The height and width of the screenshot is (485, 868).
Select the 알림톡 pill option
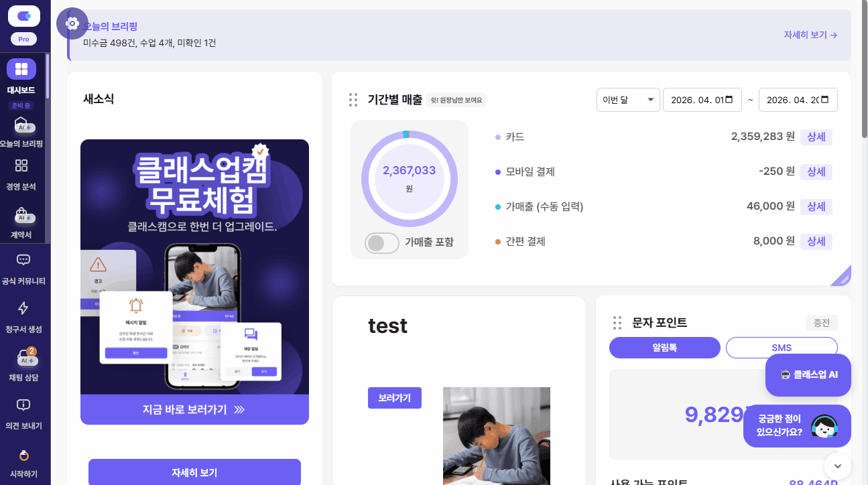664,348
